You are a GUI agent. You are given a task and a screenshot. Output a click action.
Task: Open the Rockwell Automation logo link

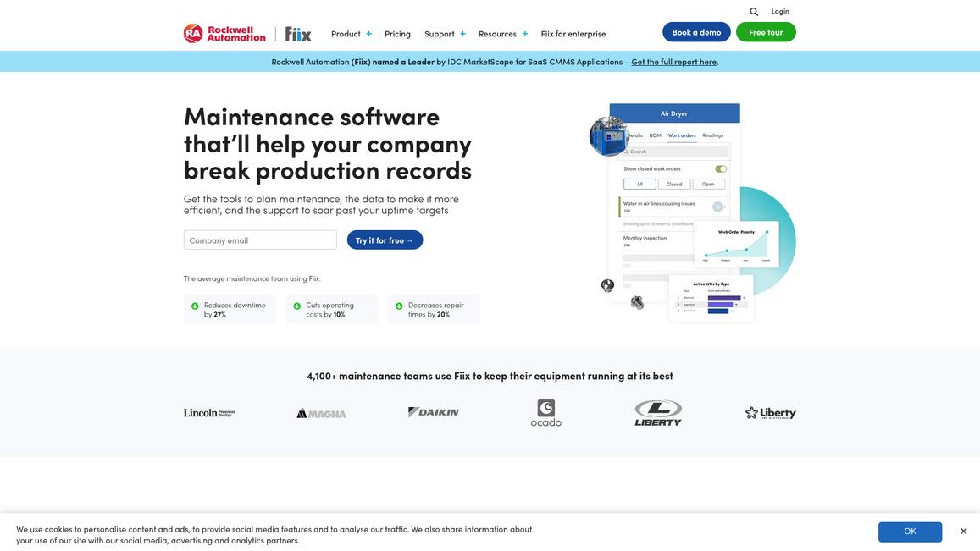[x=224, y=33]
